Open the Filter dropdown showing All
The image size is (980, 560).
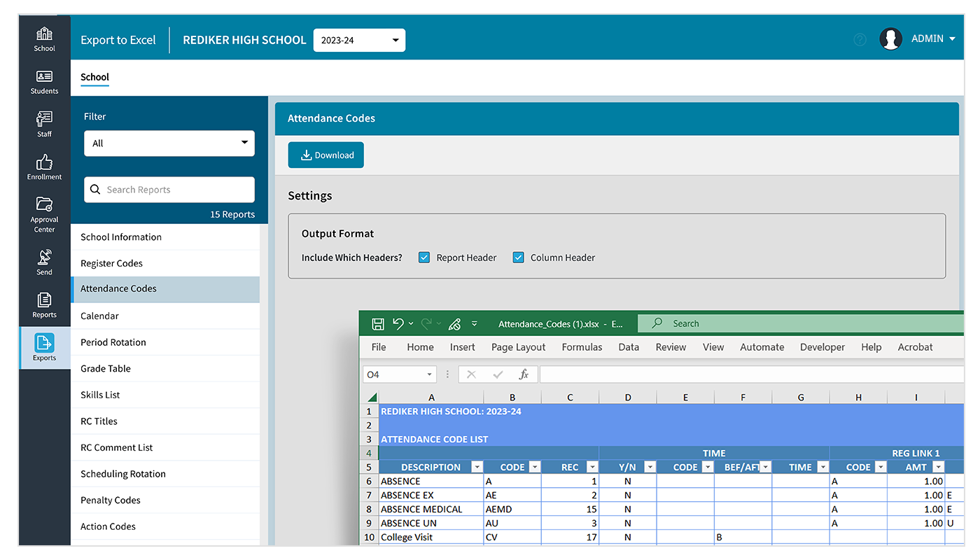169,143
